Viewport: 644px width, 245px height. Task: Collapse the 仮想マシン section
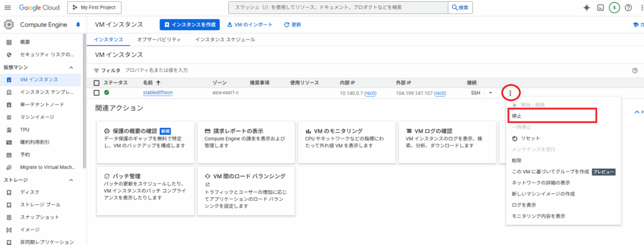tap(71, 67)
